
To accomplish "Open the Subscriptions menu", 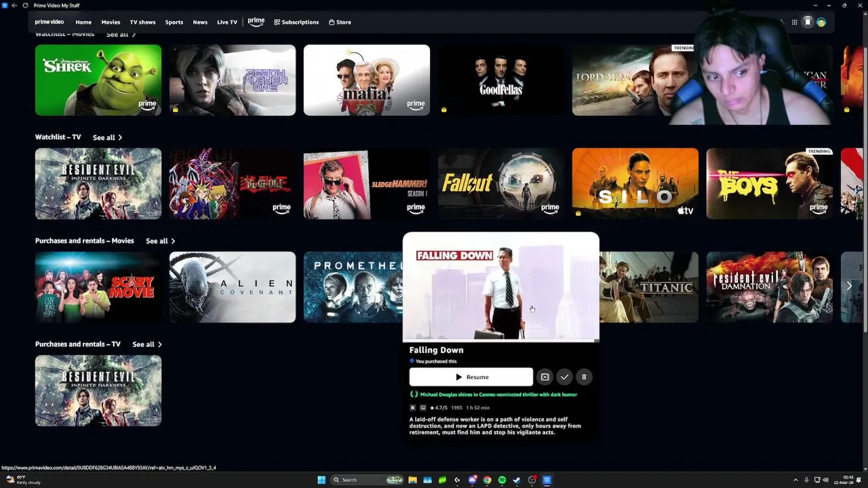I will [x=296, y=22].
